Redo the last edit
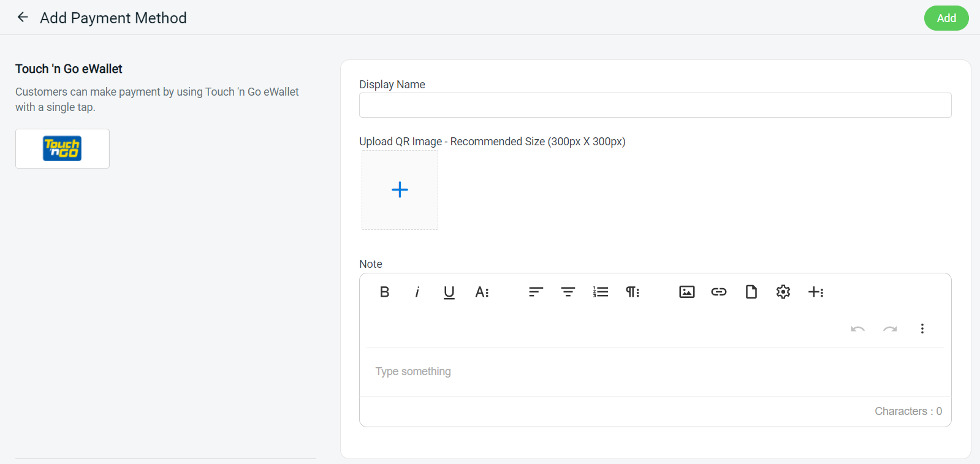This screenshot has height=464, width=980. 890,329
